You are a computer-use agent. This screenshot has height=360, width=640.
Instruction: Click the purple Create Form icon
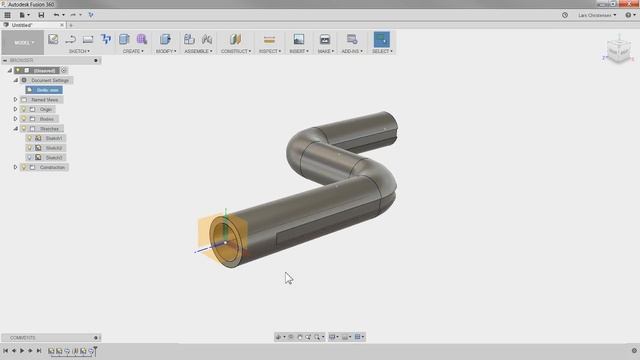pos(142,39)
